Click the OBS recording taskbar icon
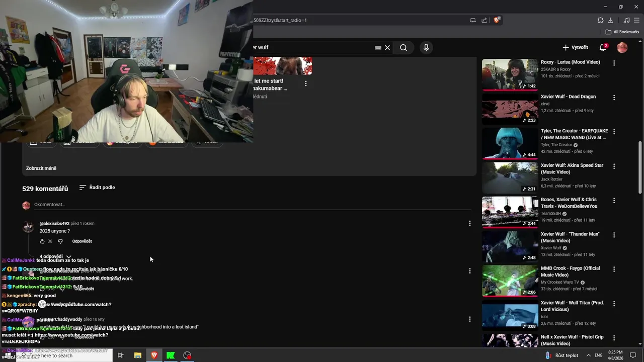Screen dimensions: 644x362 tap(187, 355)
